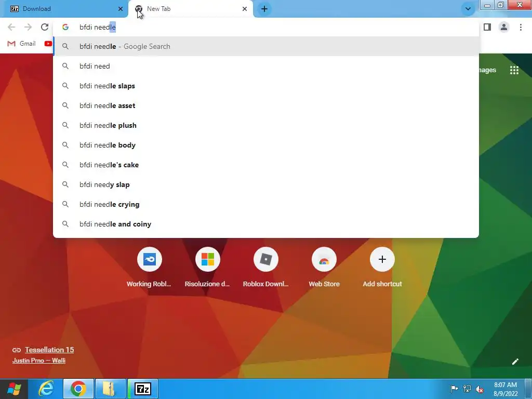Choose the 'bfdi need' suggestion
The height and width of the screenshot is (399, 532).
tap(266, 66)
